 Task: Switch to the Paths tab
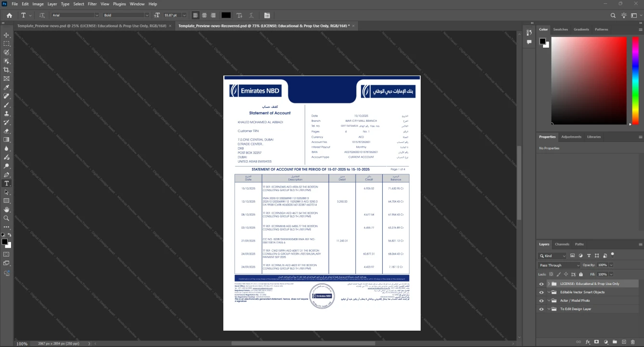(580, 244)
